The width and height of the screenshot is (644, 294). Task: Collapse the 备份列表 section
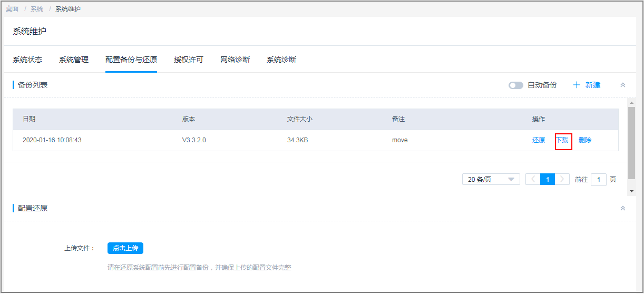622,85
